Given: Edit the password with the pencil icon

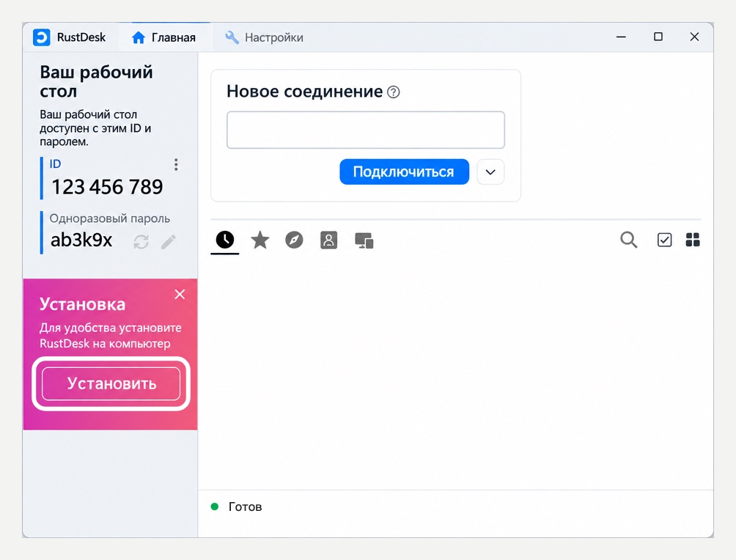Looking at the screenshot, I should 169,242.
